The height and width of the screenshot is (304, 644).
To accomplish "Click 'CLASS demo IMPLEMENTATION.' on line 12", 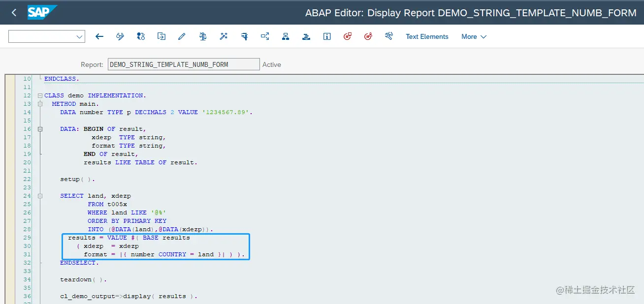I will point(95,95).
